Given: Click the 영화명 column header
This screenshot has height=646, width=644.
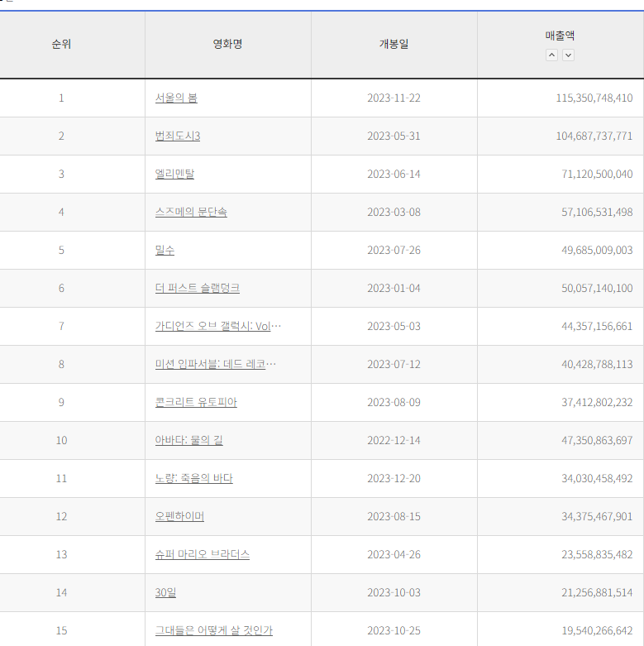Looking at the screenshot, I should (x=227, y=45).
